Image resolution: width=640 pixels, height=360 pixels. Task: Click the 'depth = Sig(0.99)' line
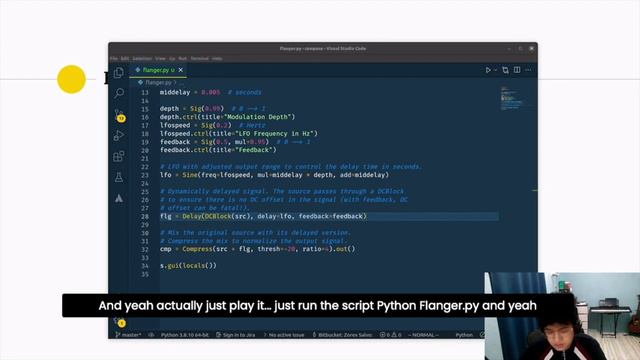click(x=213, y=109)
